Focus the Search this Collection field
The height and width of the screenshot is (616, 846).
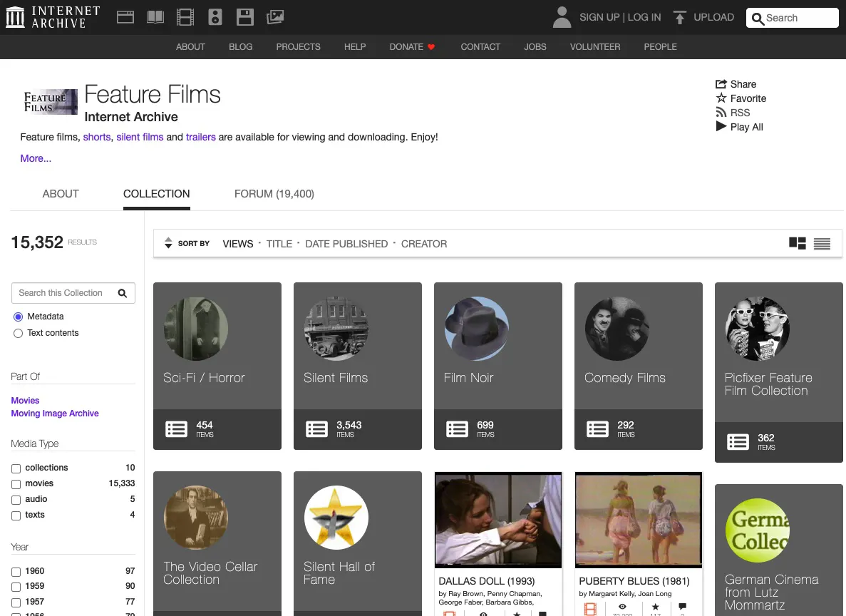(73, 293)
